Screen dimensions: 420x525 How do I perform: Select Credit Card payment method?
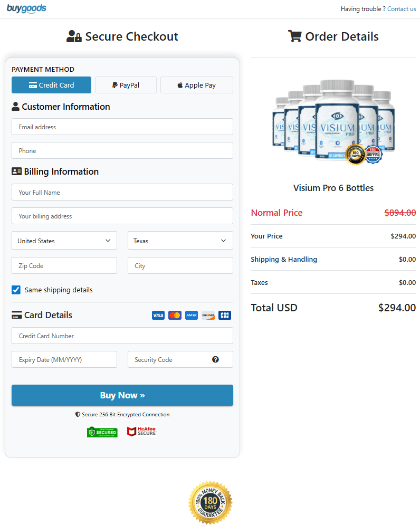point(51,85)
